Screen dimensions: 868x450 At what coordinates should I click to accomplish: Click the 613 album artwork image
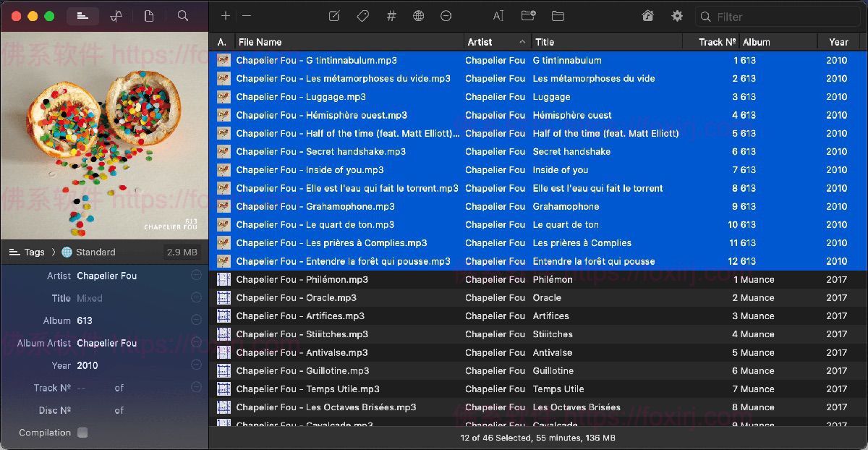[104, 135]
